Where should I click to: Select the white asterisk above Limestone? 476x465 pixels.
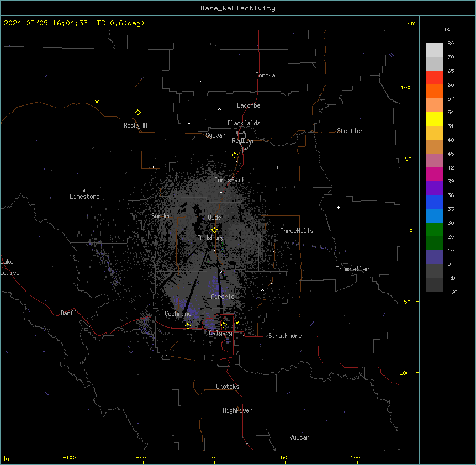[84, 191]
